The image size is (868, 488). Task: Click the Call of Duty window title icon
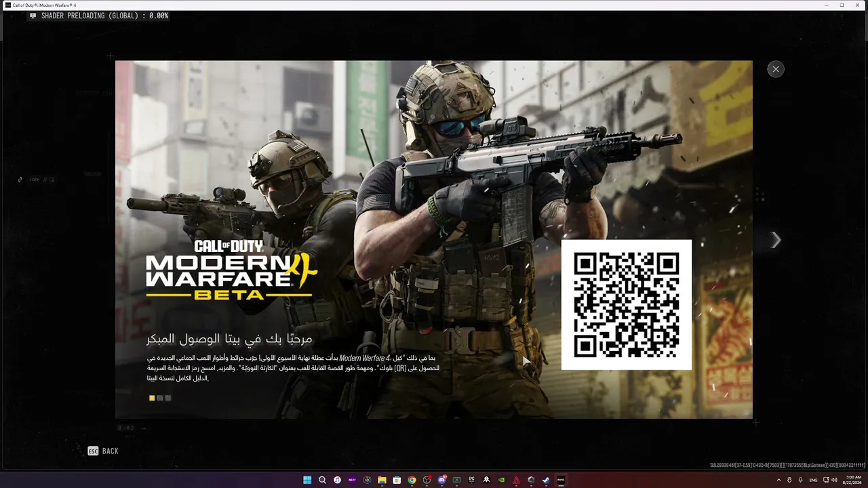(x=7, y=5)
